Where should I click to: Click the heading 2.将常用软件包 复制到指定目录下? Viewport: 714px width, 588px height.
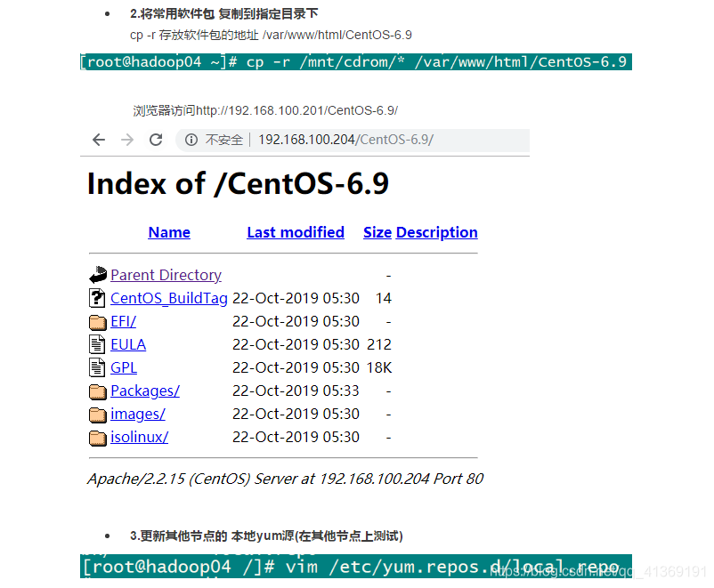[x=224, y=14]
